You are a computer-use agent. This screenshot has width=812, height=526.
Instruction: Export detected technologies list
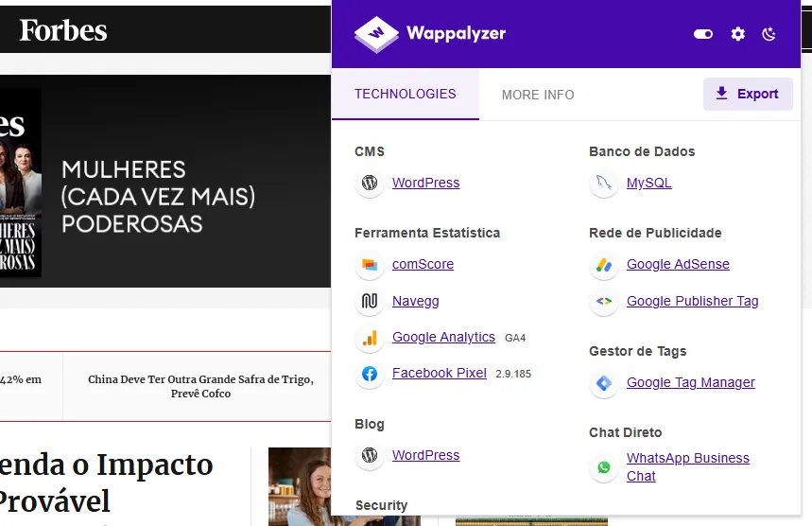point(748,94)
